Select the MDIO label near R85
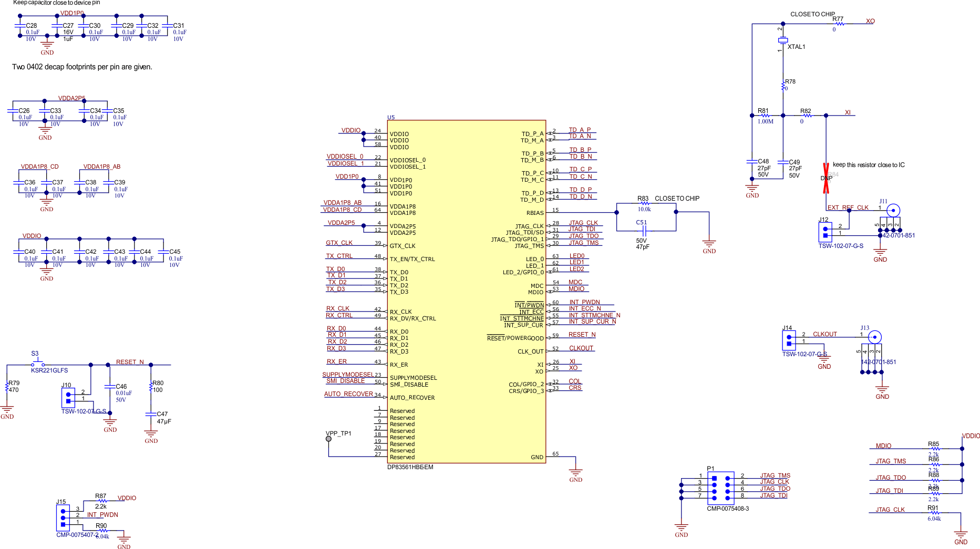 pyautogui.click(x=883, y=446)
